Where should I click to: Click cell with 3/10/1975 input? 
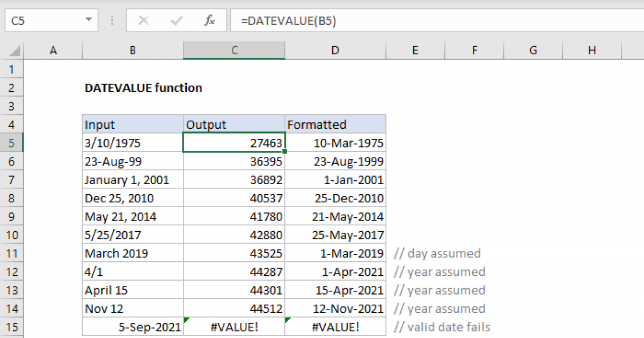[133, 143]
